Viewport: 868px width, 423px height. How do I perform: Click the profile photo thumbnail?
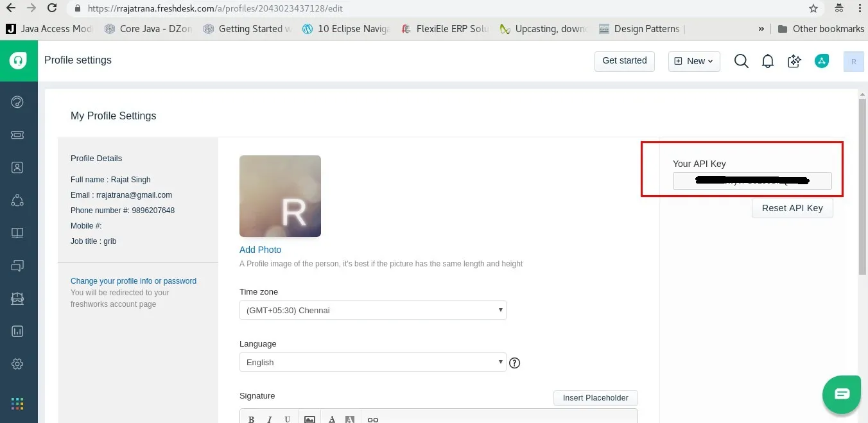(280, 196)
